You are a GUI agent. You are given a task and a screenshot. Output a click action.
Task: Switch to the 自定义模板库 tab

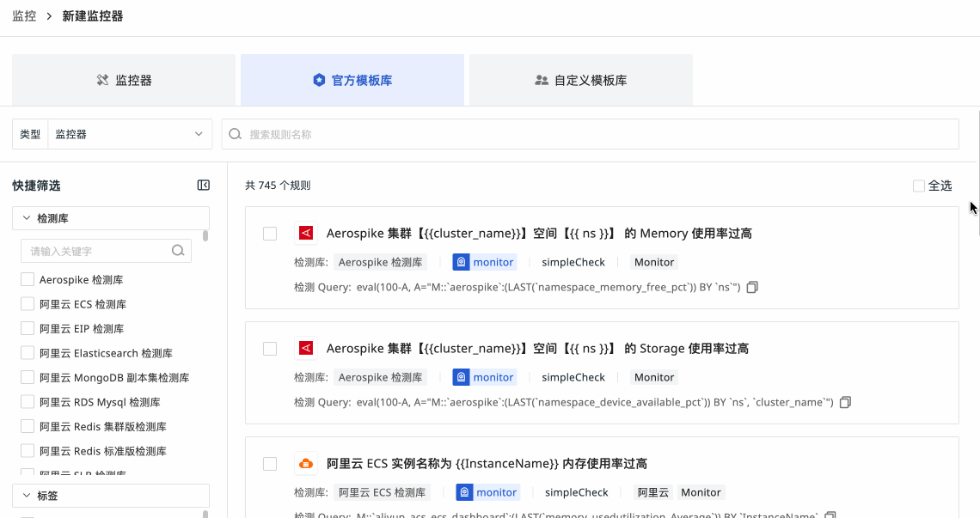[580, 80]
